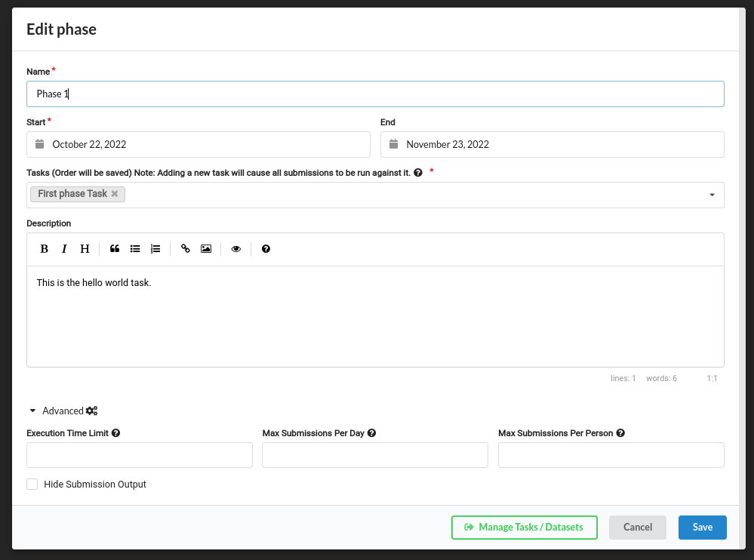Toggle bold formatting in description editor
The width and height of the screenshot is (754, 560).
point(45,248)
